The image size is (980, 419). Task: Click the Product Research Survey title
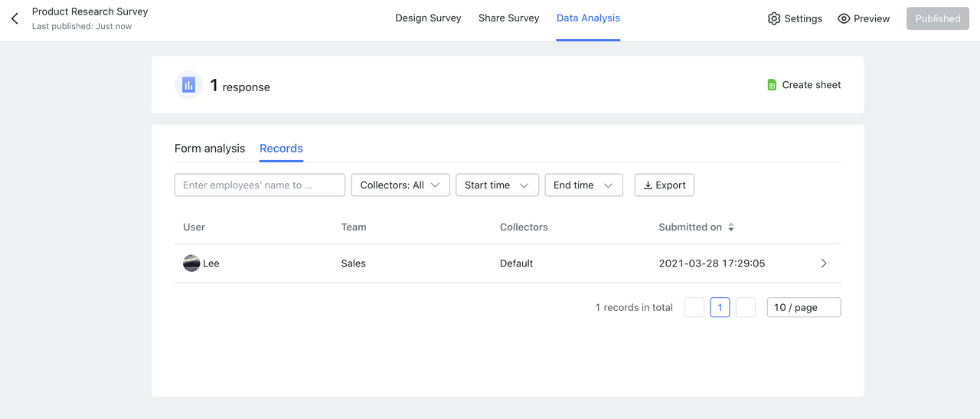(x=90, y=11)
